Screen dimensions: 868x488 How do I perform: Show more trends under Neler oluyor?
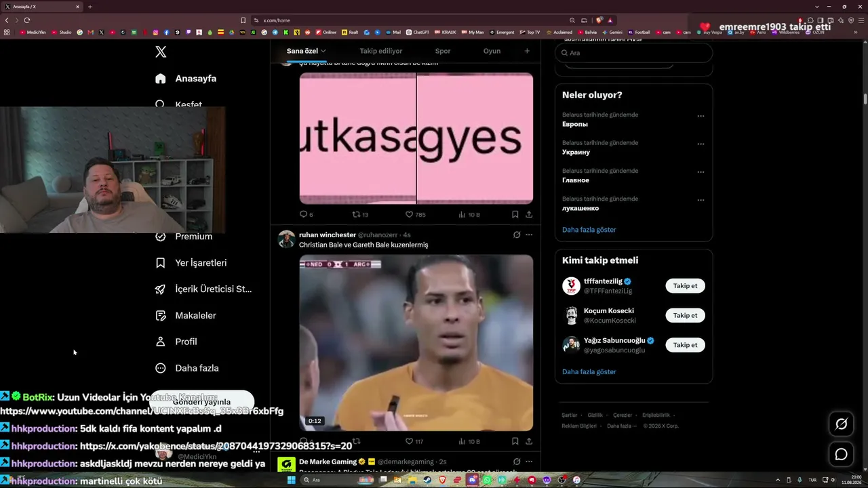click(x=589, y=230)
